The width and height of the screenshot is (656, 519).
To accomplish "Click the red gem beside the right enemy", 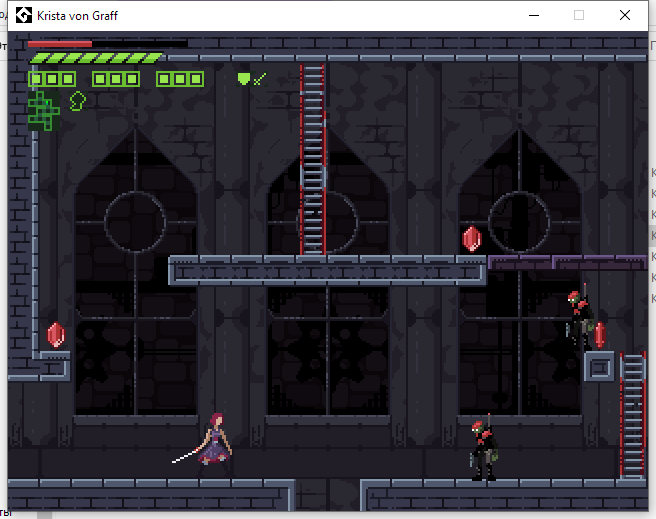I will pyautogui.click(x=600, y=335).
